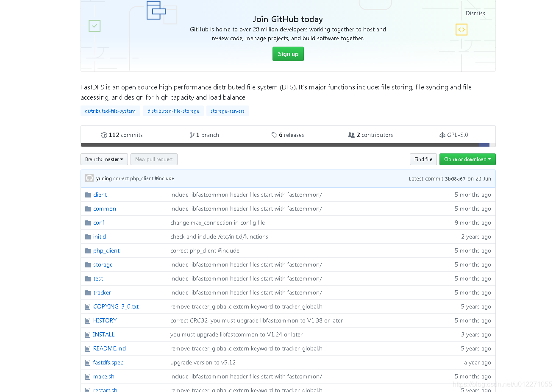
Task: Open the php_client folder link
Action: pos(106,251)
